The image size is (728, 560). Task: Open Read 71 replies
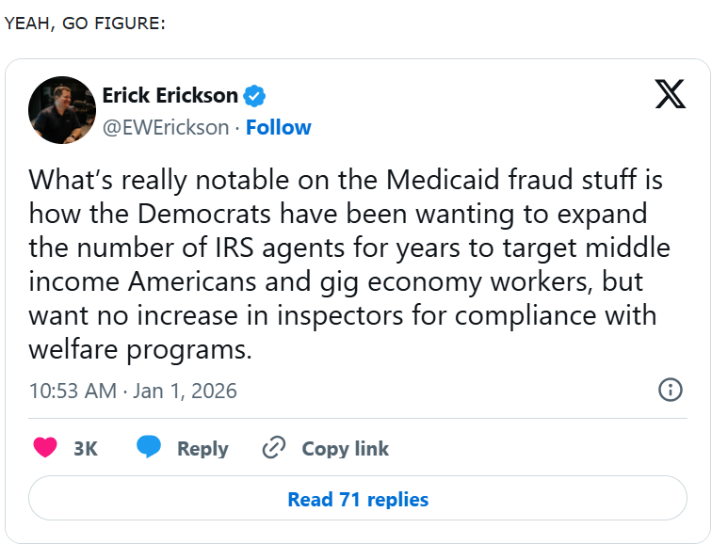(358, 499)
